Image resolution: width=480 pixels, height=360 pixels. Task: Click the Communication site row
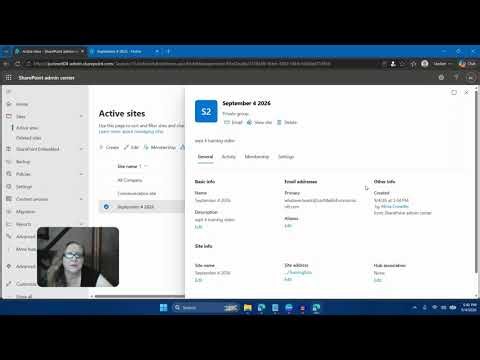[x=142, y=193]
